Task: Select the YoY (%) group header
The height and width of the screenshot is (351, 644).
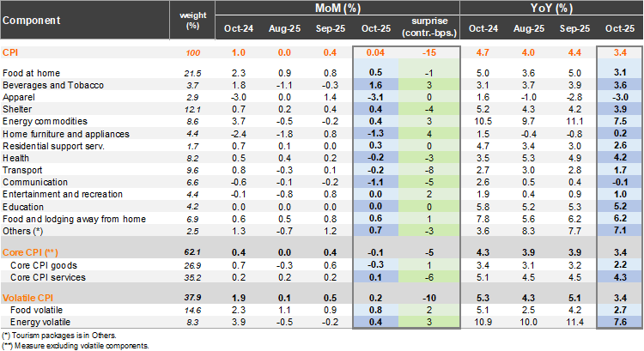Action: [x=551, y=9]
